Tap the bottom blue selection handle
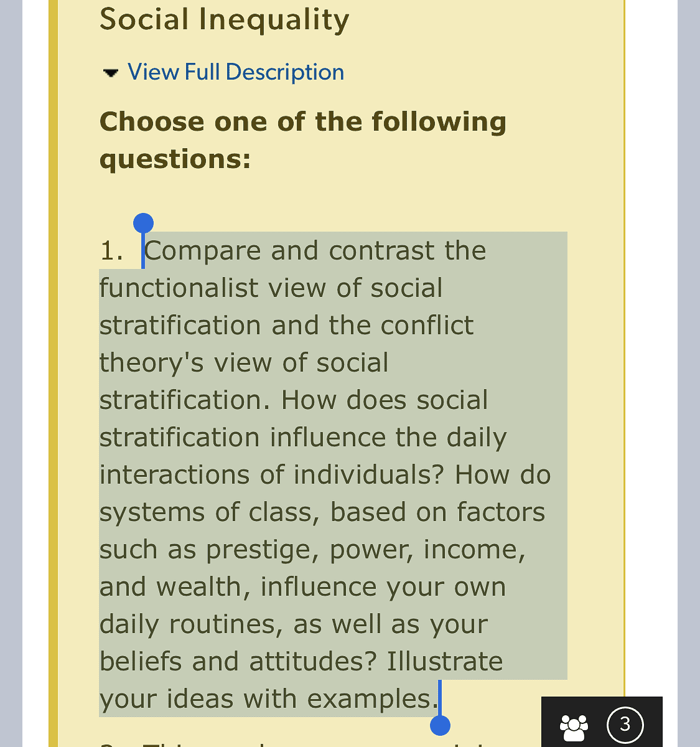The image size is (700, 747). 440,725
